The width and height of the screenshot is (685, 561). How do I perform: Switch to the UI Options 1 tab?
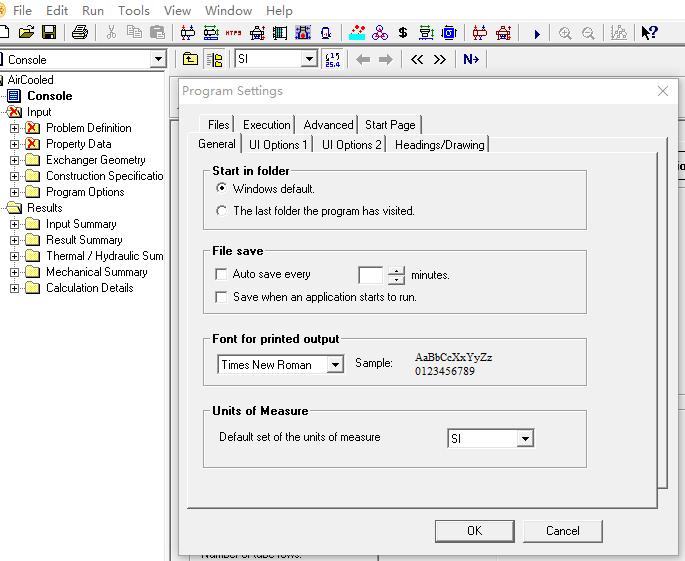(x=278, y=145)
